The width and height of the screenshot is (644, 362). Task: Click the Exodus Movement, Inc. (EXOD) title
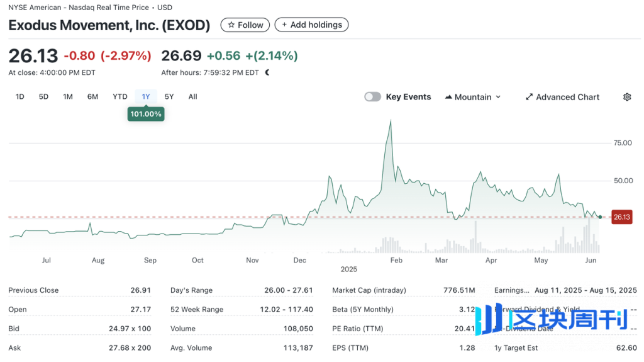point(109,25)
